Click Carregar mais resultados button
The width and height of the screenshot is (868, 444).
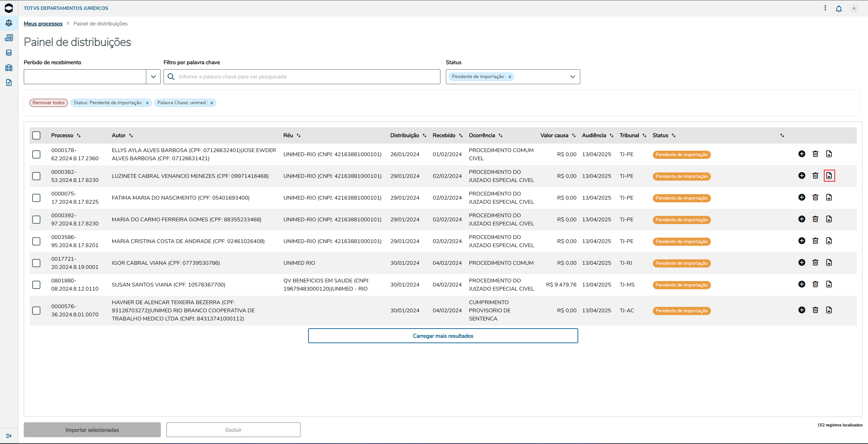coord(443,336)
